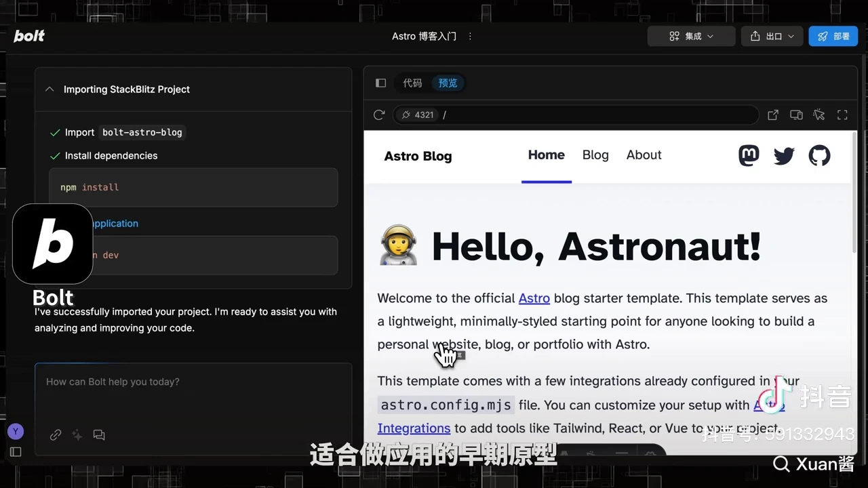Click the astro.config.mjs code text
Image resolution: width=868 pixels, height=488 pixels.
446,405
